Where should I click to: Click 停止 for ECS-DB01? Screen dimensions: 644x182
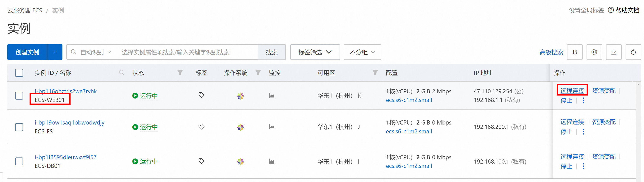[x=566, y=166]
